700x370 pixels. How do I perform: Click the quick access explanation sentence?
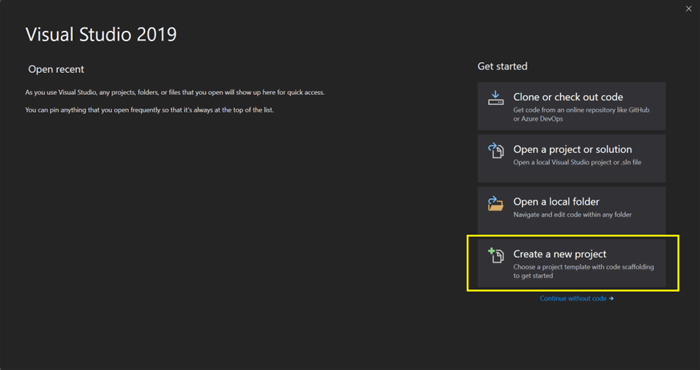[x=175, y=93]
